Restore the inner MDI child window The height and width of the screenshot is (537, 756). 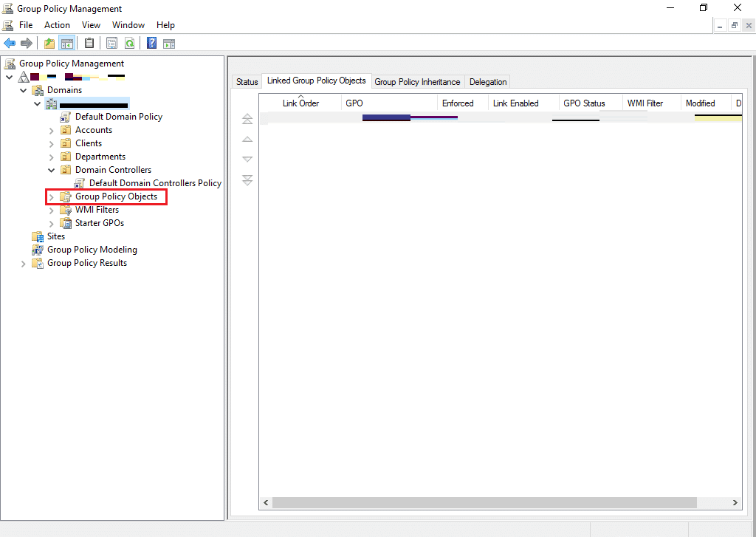(735, 26)
